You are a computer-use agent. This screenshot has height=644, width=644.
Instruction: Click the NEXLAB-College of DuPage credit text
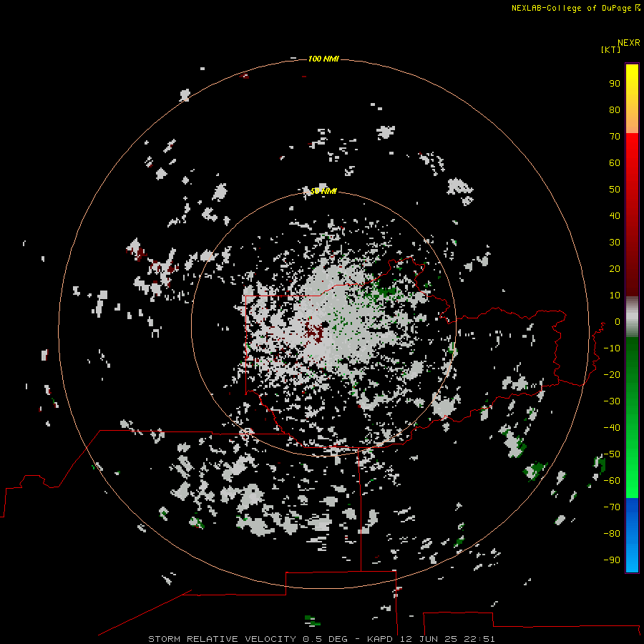[571, 8]
